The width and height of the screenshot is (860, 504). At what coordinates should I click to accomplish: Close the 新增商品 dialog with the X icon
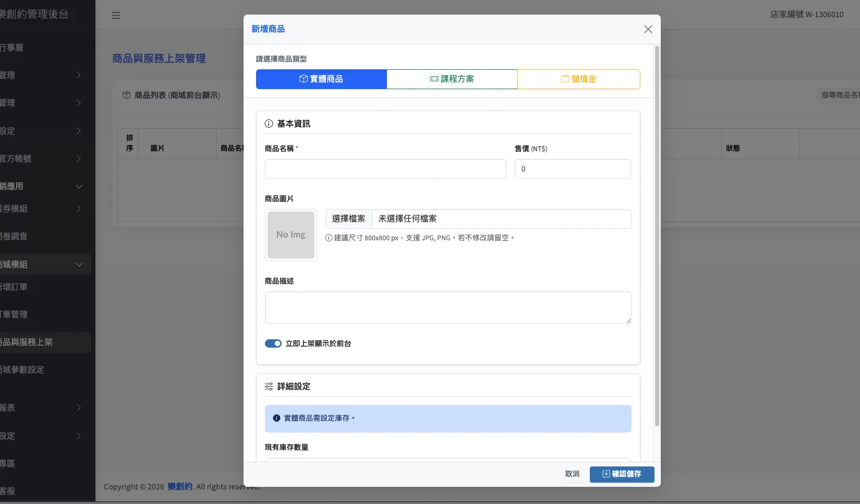point(648,29)
